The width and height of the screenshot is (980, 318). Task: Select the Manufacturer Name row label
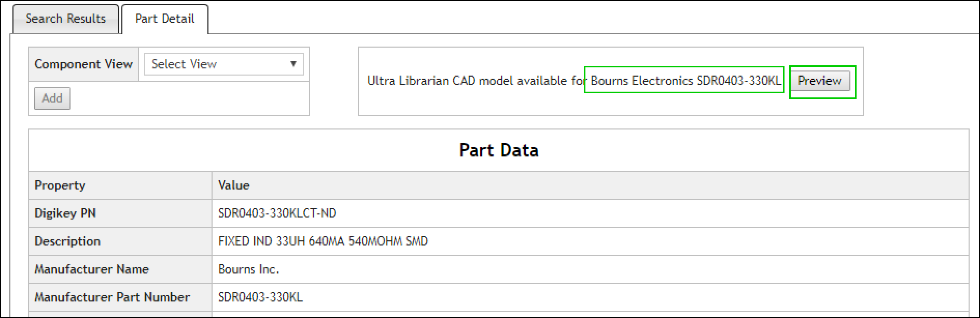(92, 269)
